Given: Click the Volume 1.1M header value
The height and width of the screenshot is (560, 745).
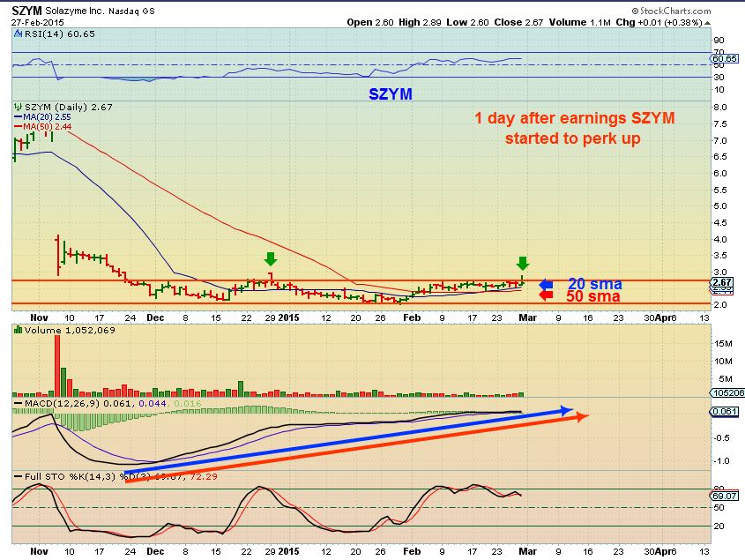Looking at the screenshot, I should 579,22.
